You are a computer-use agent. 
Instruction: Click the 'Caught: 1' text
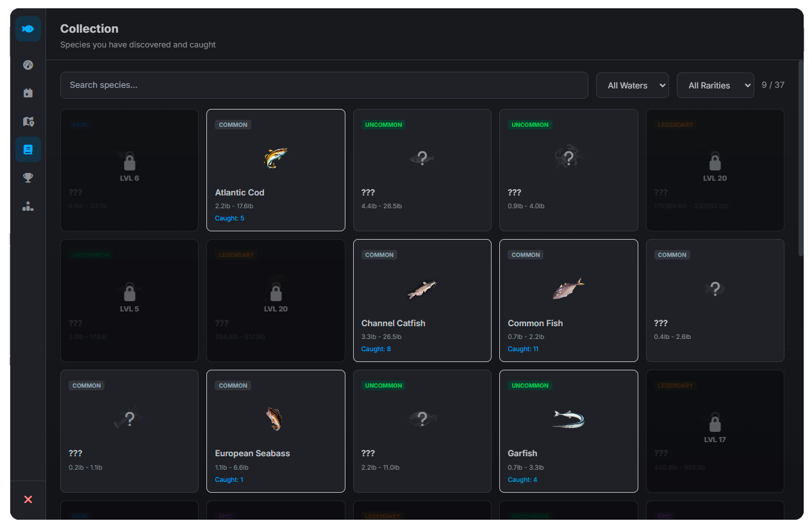click(x=229, y=480)
